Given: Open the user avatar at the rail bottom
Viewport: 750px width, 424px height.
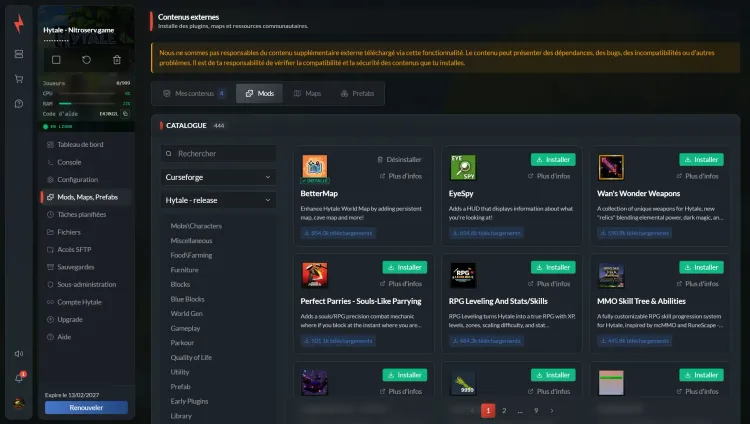Looking at the screenshot, I should click(x=19, y=403).
